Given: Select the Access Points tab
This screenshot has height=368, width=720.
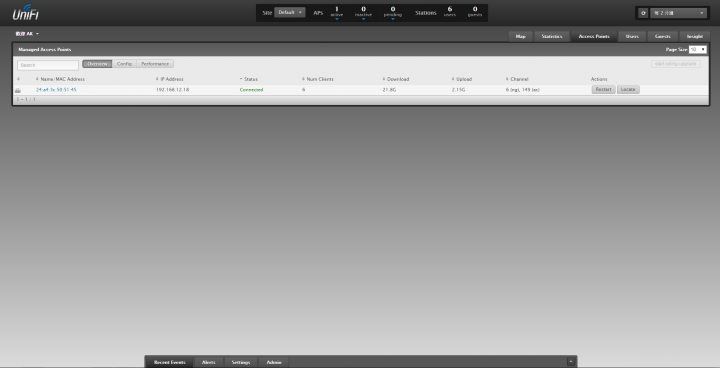Looking at the screenshot, I should (594, 36).
